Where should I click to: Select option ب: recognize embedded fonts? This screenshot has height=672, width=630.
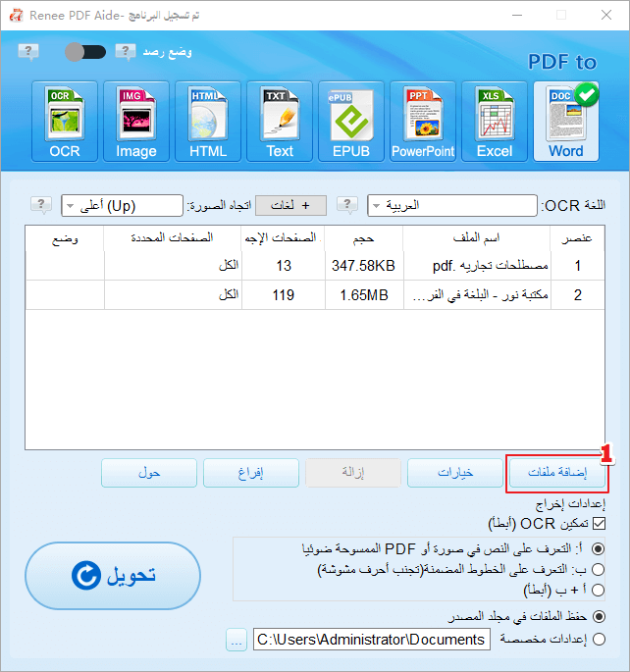598,569
